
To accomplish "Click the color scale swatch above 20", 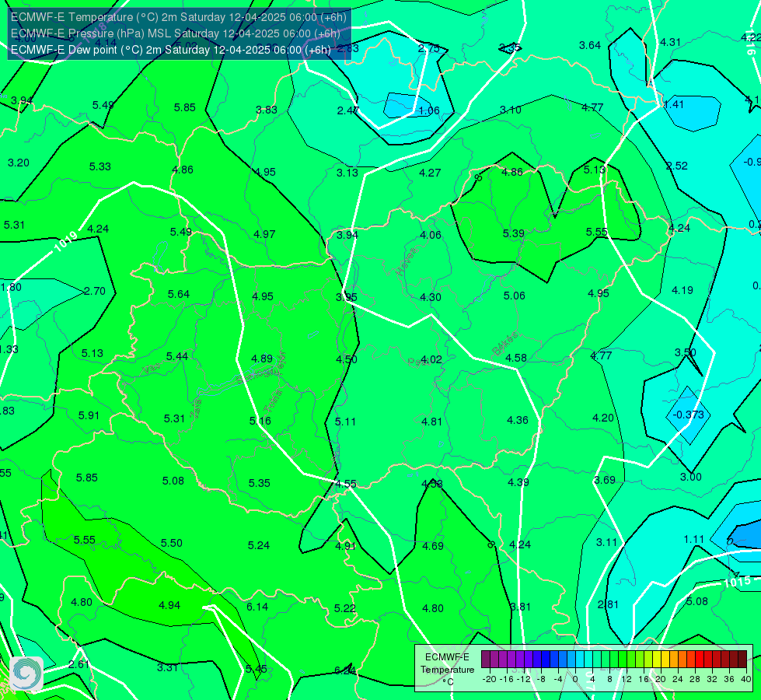I will click(x=657, y=660).
